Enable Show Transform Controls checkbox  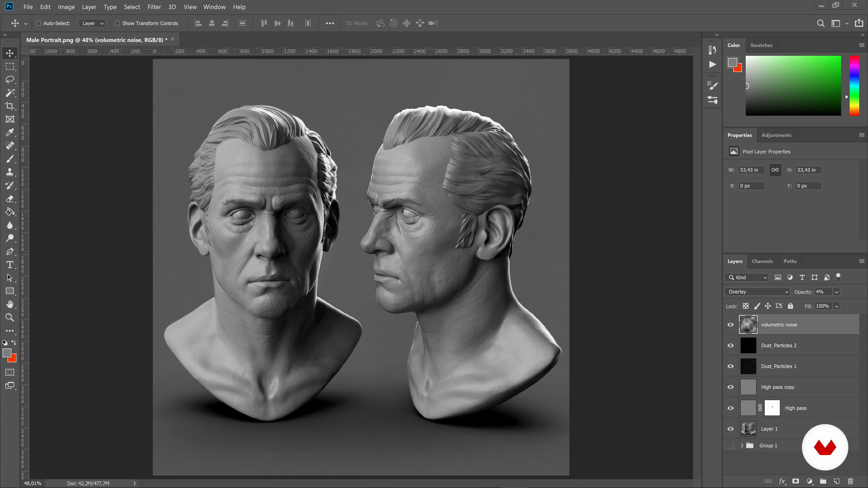[x=117, y=23]
